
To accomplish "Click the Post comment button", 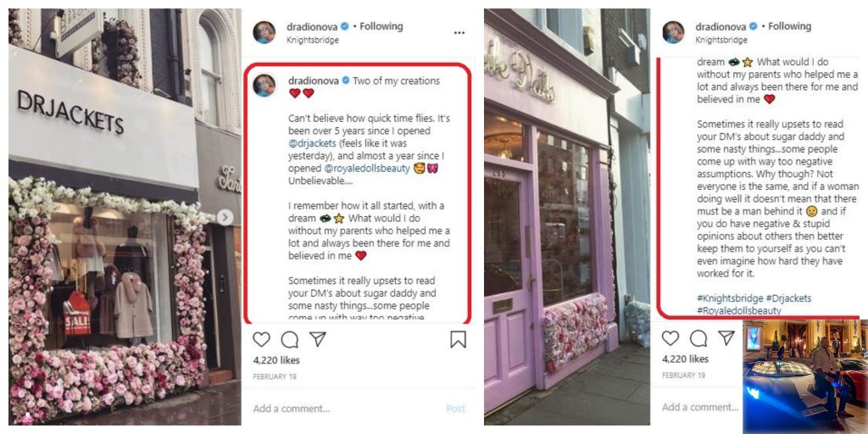I will click(x=455, y=409).
